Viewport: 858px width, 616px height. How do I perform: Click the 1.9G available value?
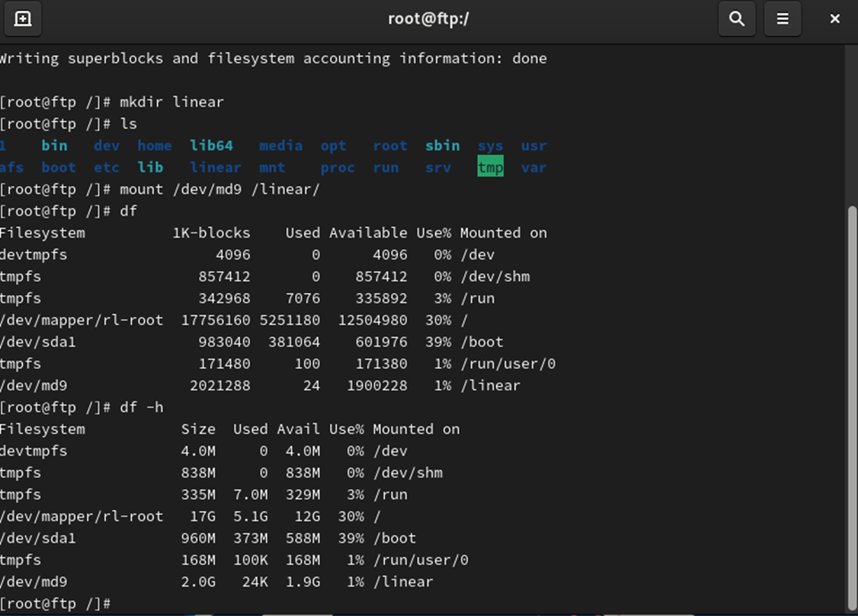point(303,582)
